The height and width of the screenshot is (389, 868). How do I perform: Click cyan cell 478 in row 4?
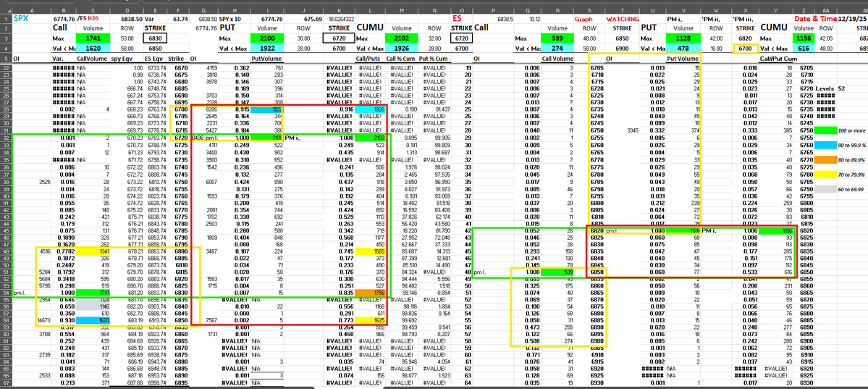pos(683,49)
